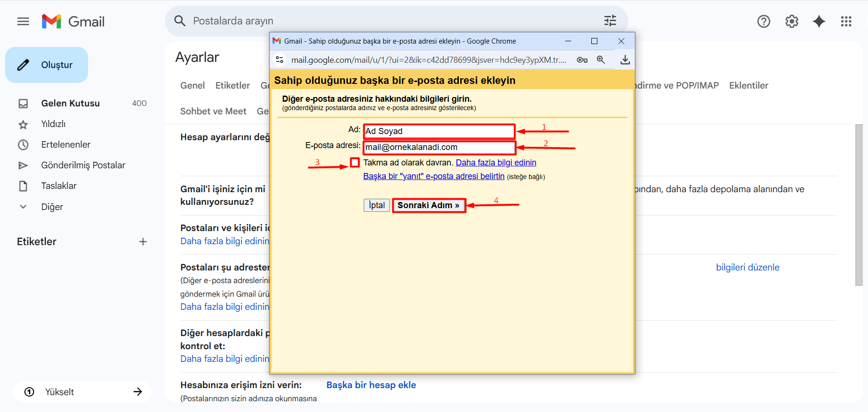Click the site info icon in popup address bar
Image resolution: width=868 pixels, height=412 pixels.
280,60
